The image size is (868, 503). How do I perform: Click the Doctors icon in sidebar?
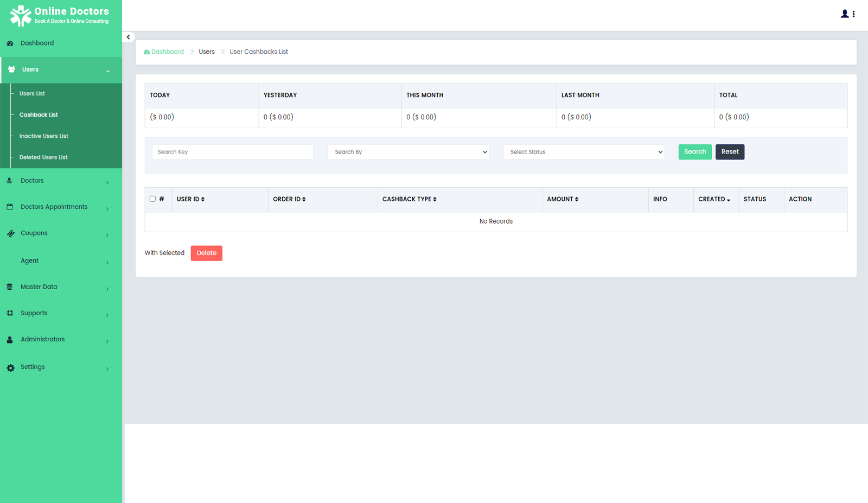(9, 181)
